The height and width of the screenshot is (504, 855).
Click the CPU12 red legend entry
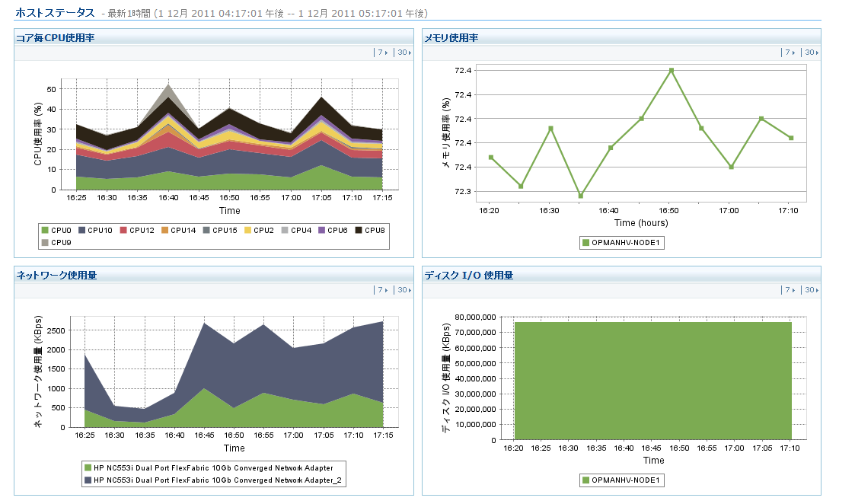(137, 230)
